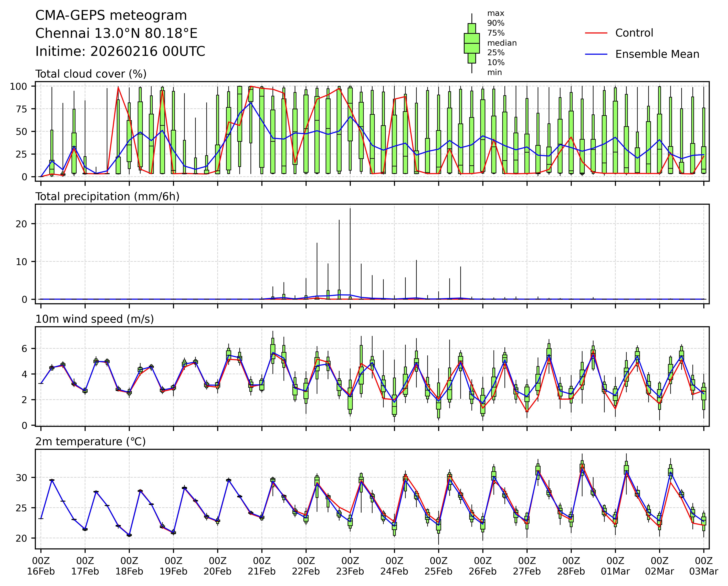728x586 pixels.
Task: Click the 00Z 23Feb axis label
Action: click(x=350, y=566)
